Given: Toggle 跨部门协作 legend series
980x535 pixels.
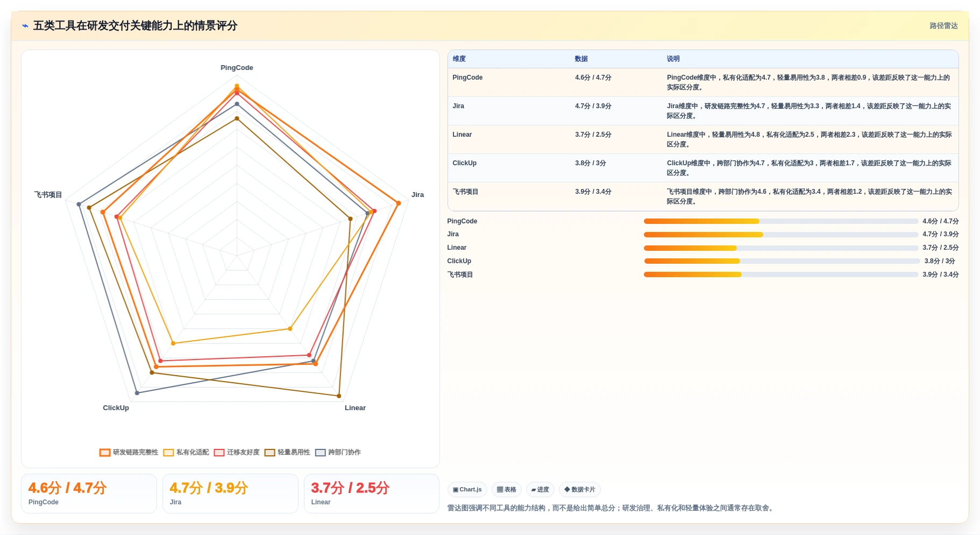Looking at the screenshot, I should coord(338,452).
